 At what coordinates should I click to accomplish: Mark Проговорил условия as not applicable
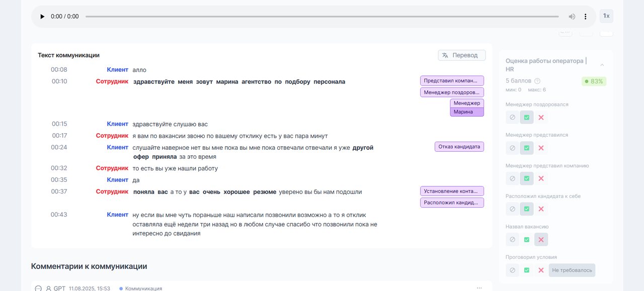[x=512, y=270]
